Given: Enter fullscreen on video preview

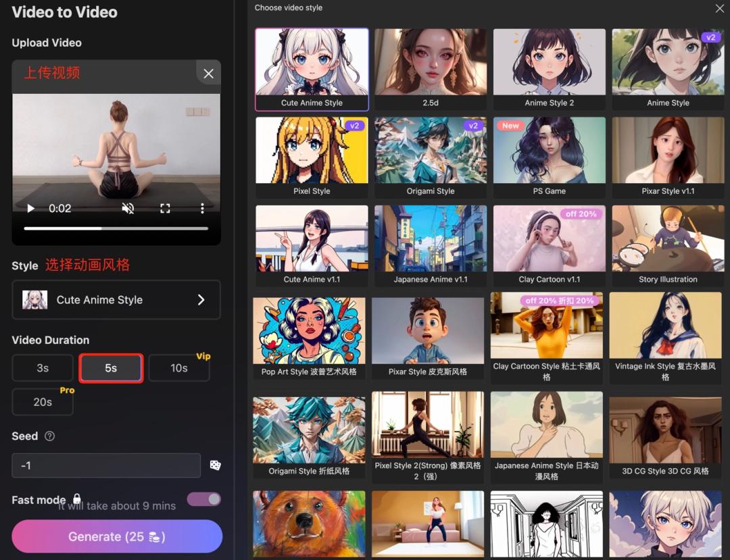Looking at the screenshot, I should 165,209.
